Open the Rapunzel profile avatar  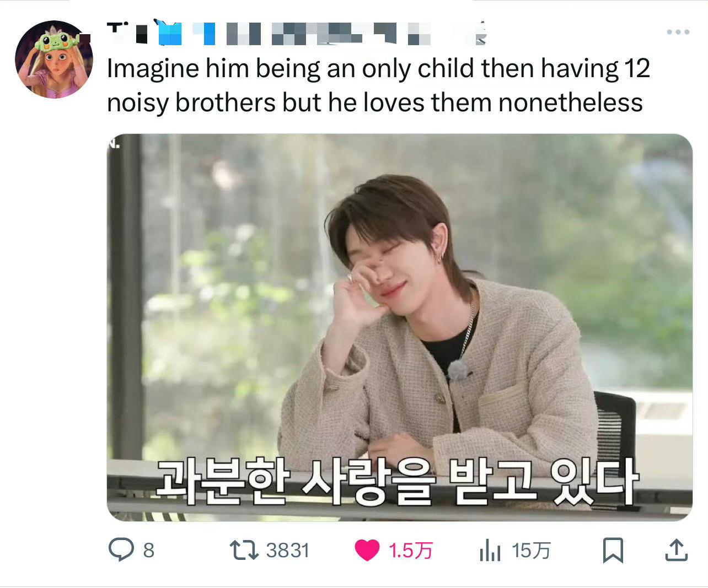point(53,60)
